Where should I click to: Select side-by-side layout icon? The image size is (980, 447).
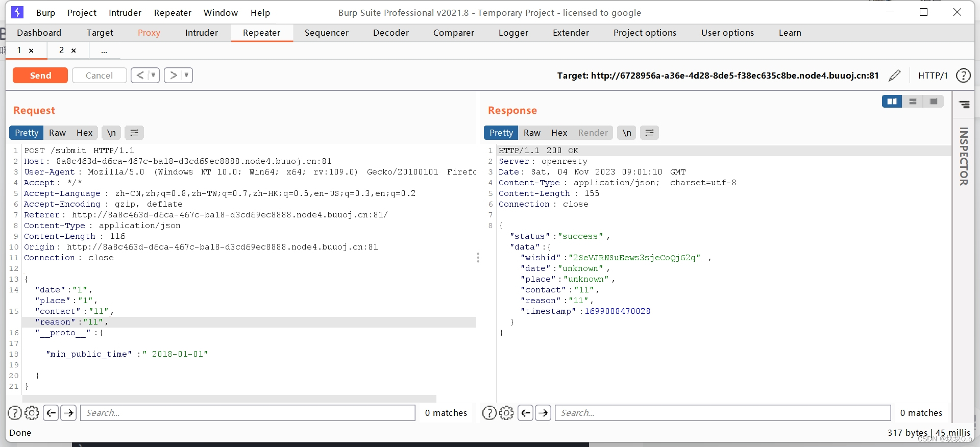pyautogui.click(x=892, y=102)
